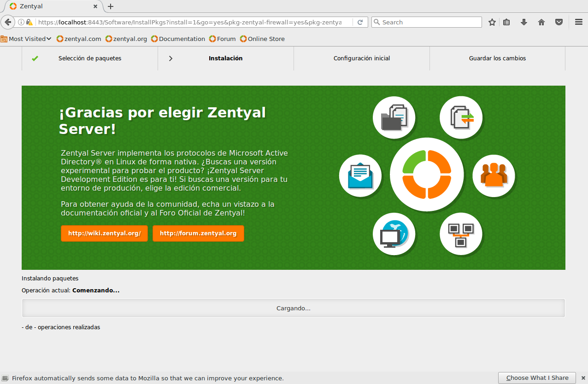Click the reload page button

360,22
